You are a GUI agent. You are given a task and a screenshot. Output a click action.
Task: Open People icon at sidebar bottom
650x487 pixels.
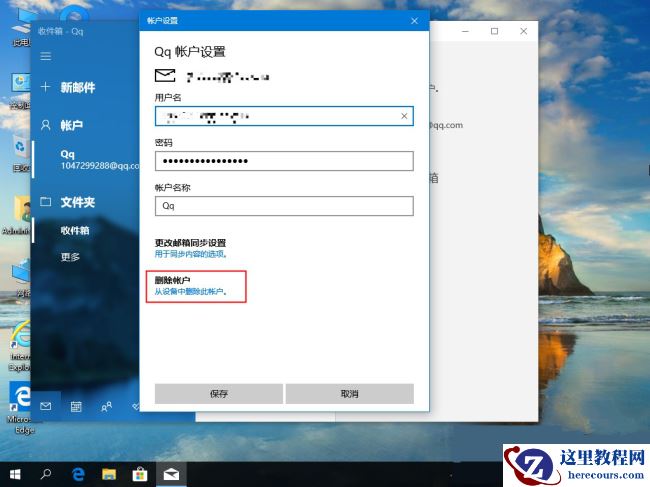pyautogui.click(x=106, y=407)
